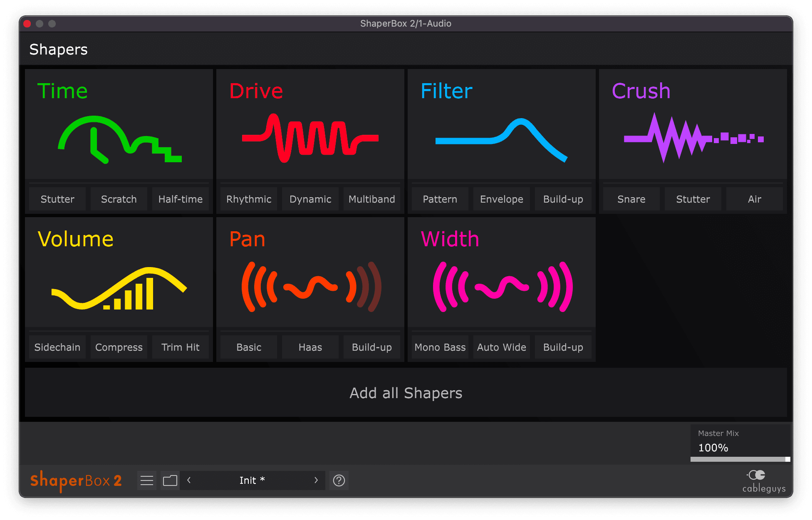Screen dimensions: 812x520
Task: Add the Crush shaper via its bitcrush icon
Action: click(x=693, y=138)
